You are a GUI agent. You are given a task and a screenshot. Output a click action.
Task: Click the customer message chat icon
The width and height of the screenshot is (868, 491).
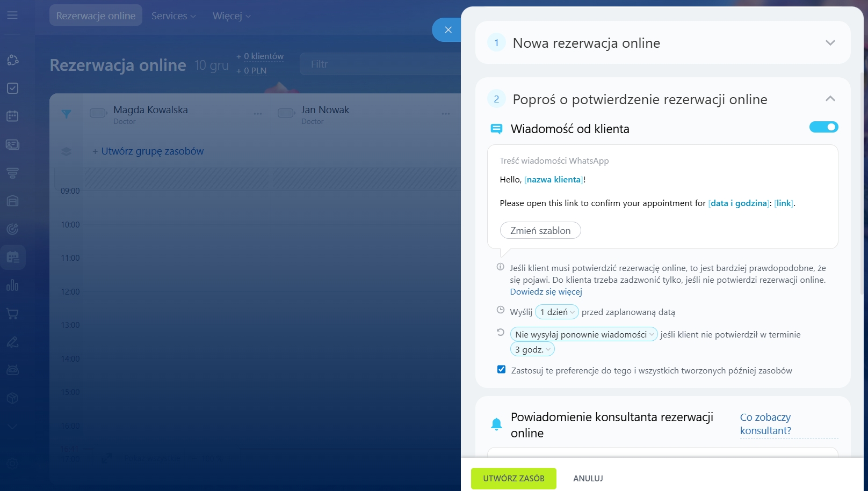click(x=496, y=129)
